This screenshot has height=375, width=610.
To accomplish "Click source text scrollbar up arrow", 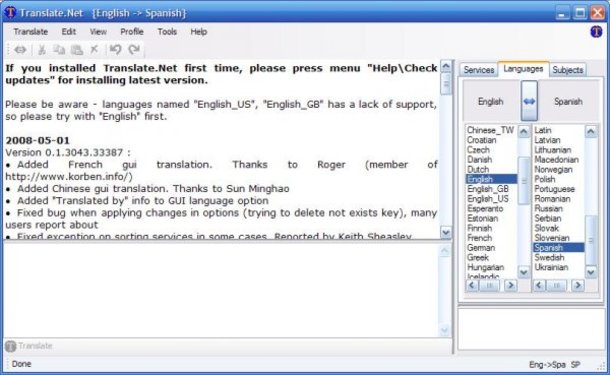I will 446,66.
